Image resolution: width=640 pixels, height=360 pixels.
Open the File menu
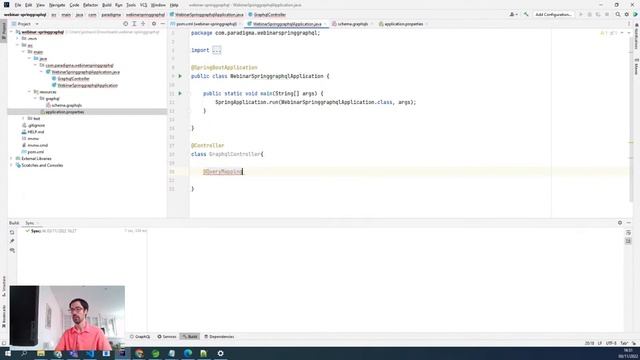pos(18,5)
